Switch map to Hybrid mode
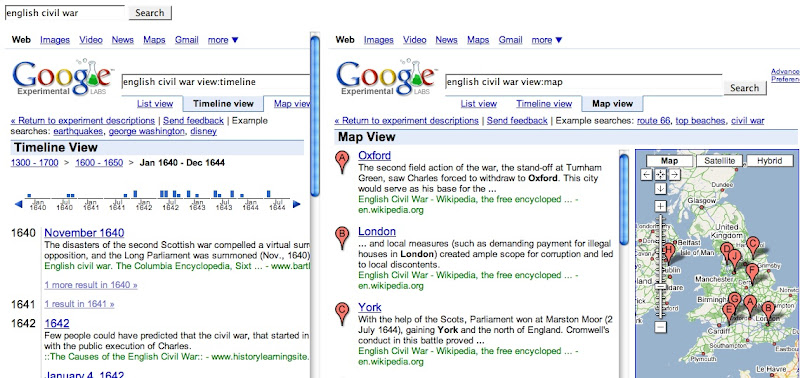800x378 pixels. [x=770, y=161]
